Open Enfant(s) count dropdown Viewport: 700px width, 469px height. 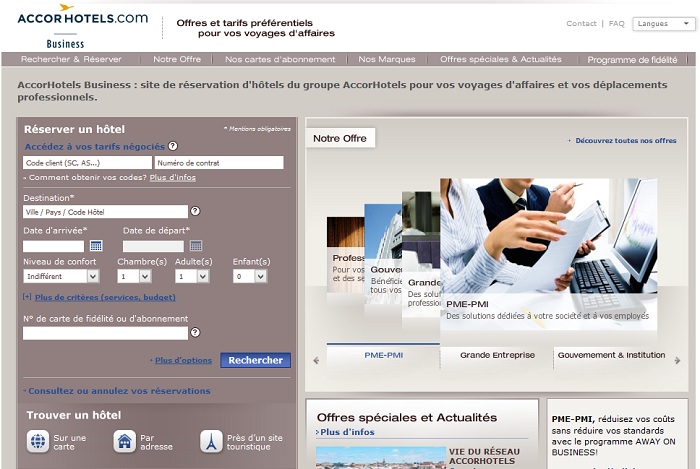250,276
